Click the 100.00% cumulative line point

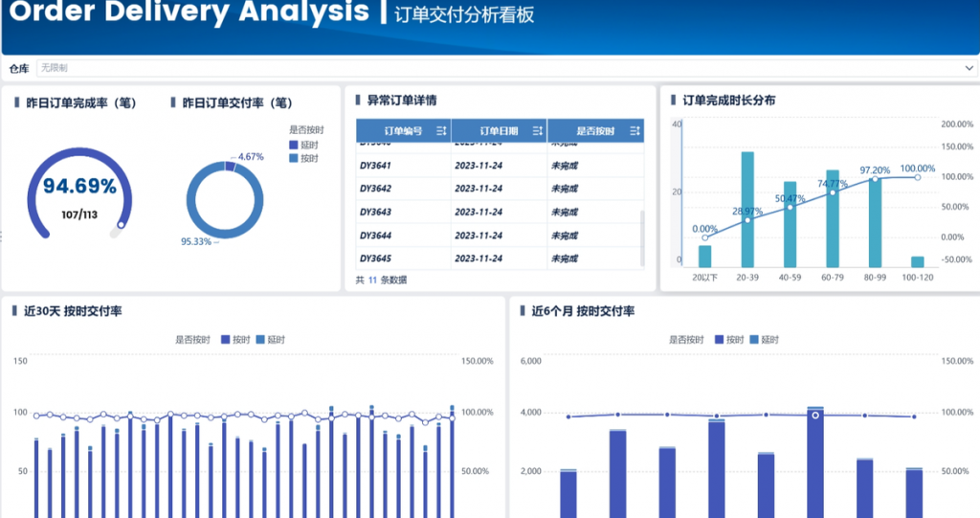tap(918, 177)
